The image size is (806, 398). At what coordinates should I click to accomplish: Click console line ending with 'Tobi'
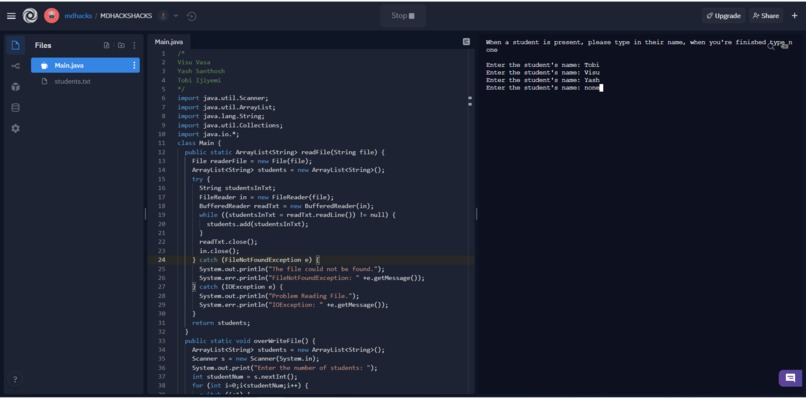click(x=543, y=65)
